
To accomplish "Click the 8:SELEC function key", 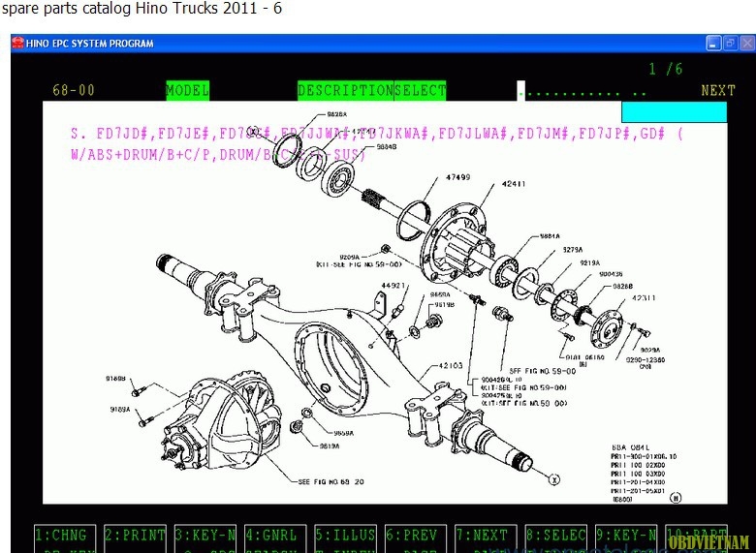I will click(x=556, y=538).
